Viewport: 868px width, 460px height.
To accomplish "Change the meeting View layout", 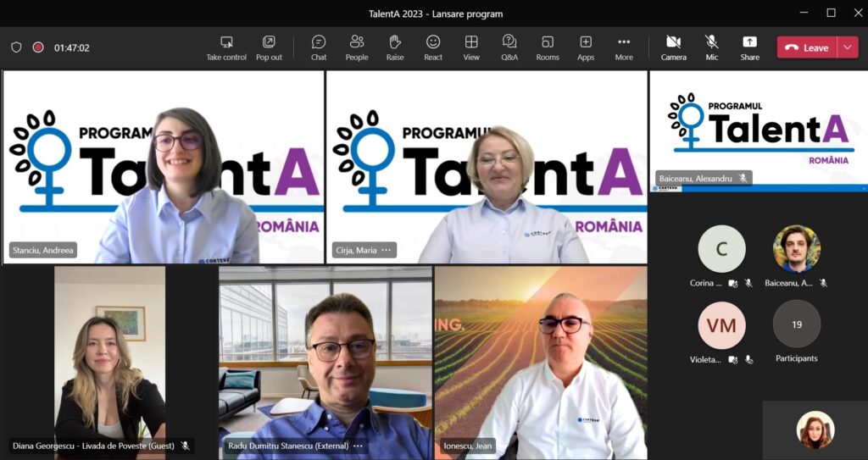I will coord(471,48).
